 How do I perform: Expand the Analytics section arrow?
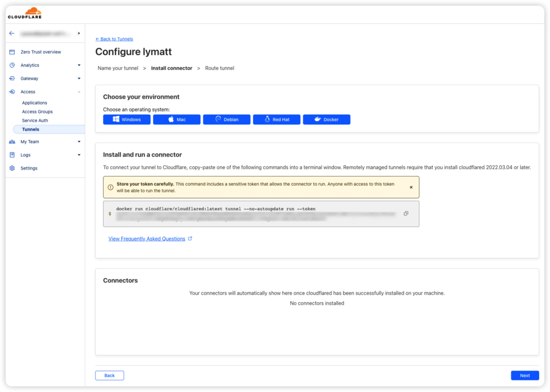tap(79, 65)
